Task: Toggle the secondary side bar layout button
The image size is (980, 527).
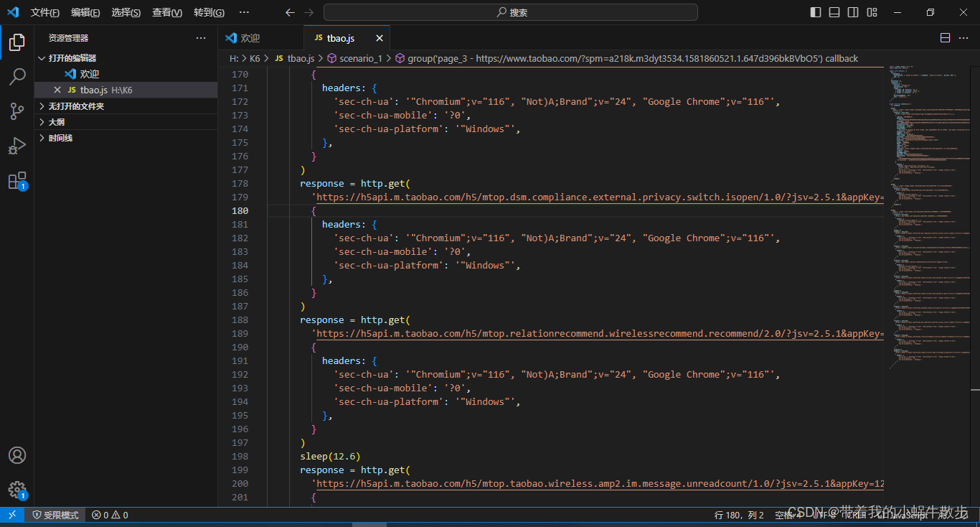Action: 853,12
